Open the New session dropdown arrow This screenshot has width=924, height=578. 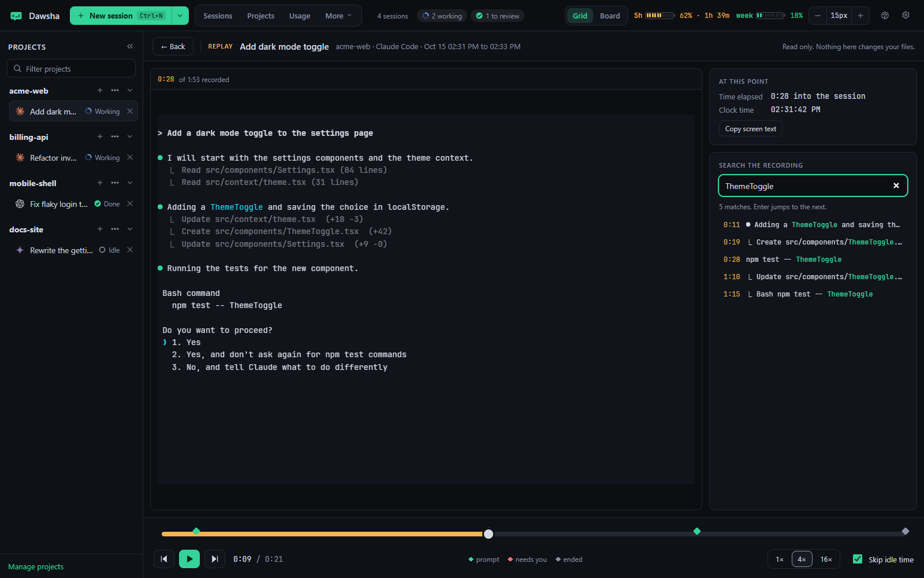click(x=180, y=16)
